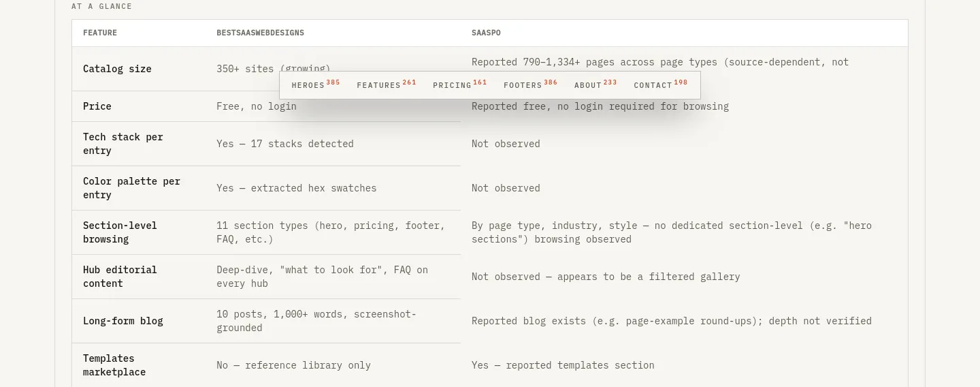This screenshot has width=980, height=387.
Task: Click 'Not observed' in Tech stack row
Action: click(x=506, y=144)
